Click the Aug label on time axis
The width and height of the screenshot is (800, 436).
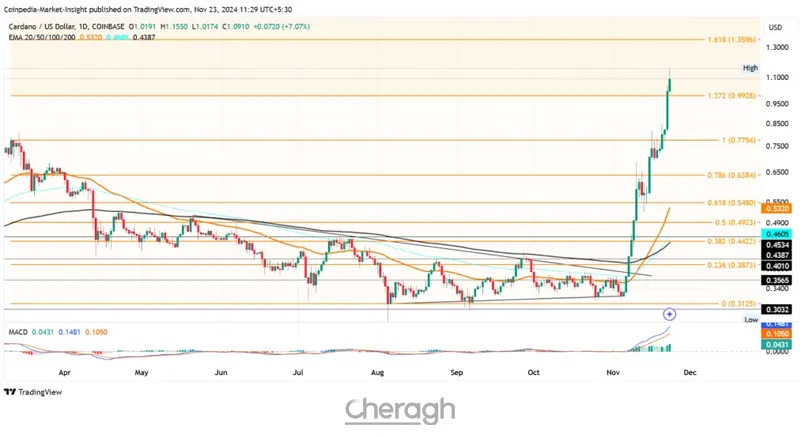377,370
